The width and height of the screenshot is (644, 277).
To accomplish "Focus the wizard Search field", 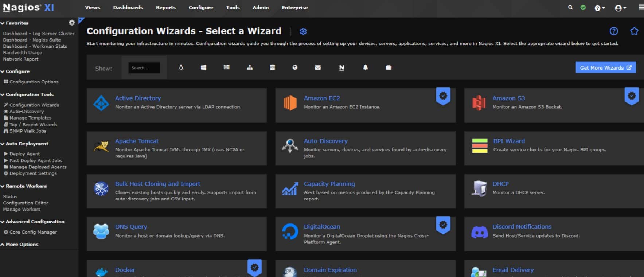I will coord(144,68).
